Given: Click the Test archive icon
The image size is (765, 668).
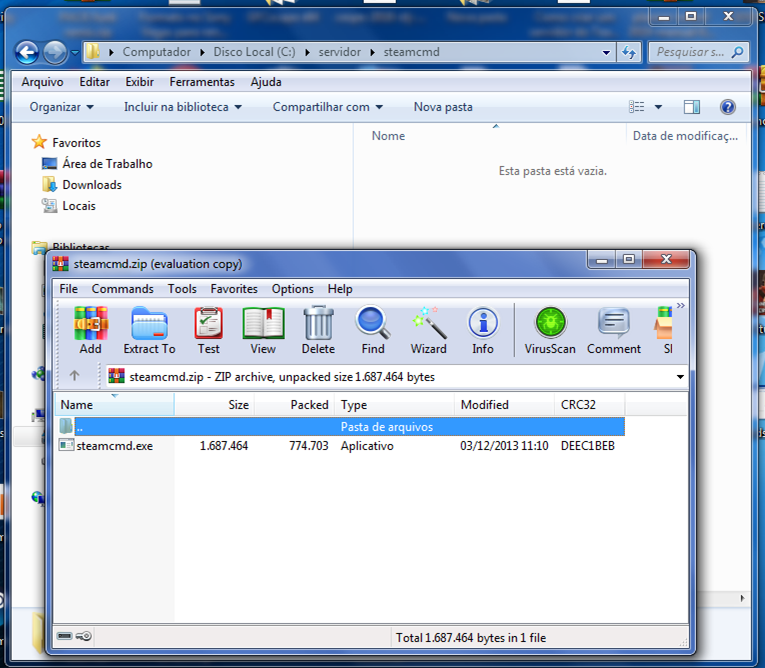Looking at the screenshot, I should [209, 329].
